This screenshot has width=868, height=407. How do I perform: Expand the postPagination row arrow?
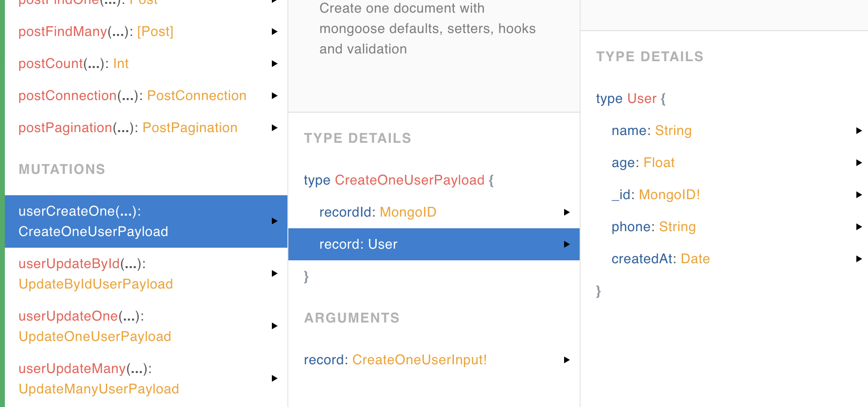[275, 128]
